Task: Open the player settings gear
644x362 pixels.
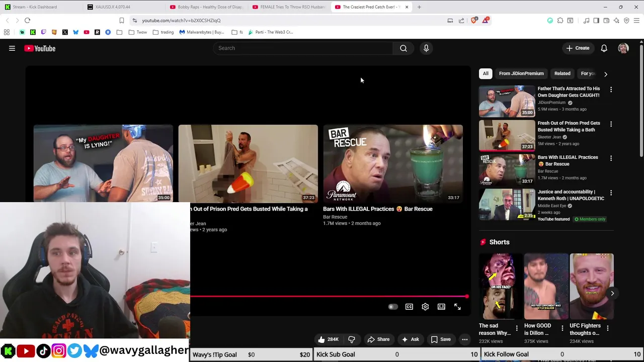Action: 425,307
